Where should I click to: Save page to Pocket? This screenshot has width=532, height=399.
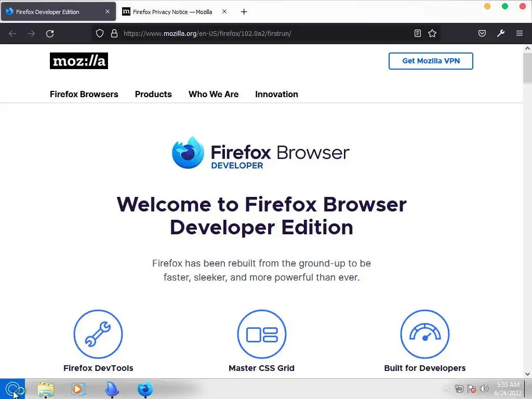click(x=482, y=33)
